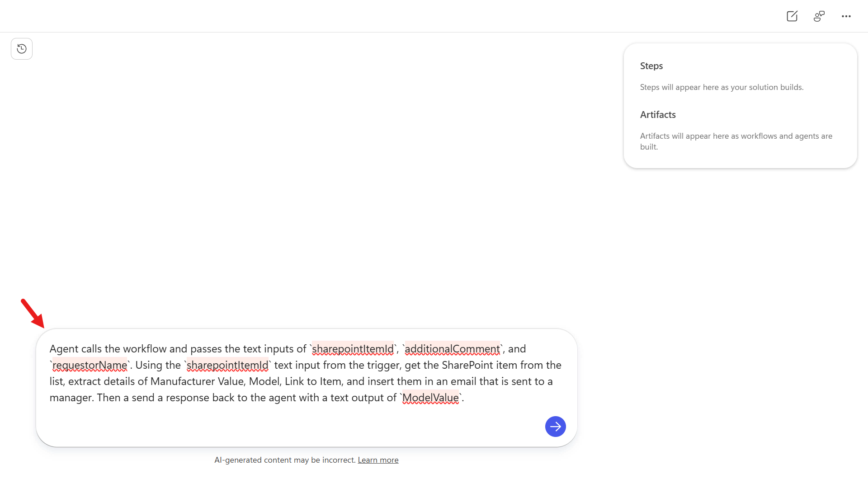Open the agents and people icon

click(819, 16)
